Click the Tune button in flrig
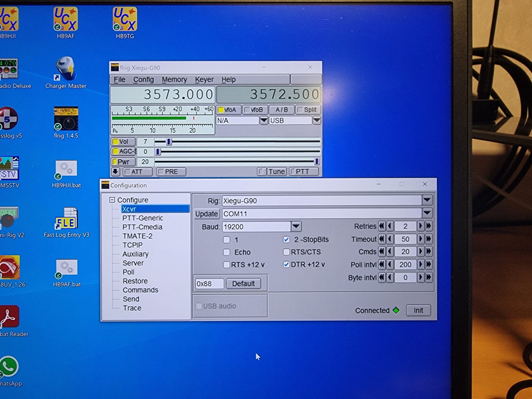 pyautogui.click(x=277, y=172)
